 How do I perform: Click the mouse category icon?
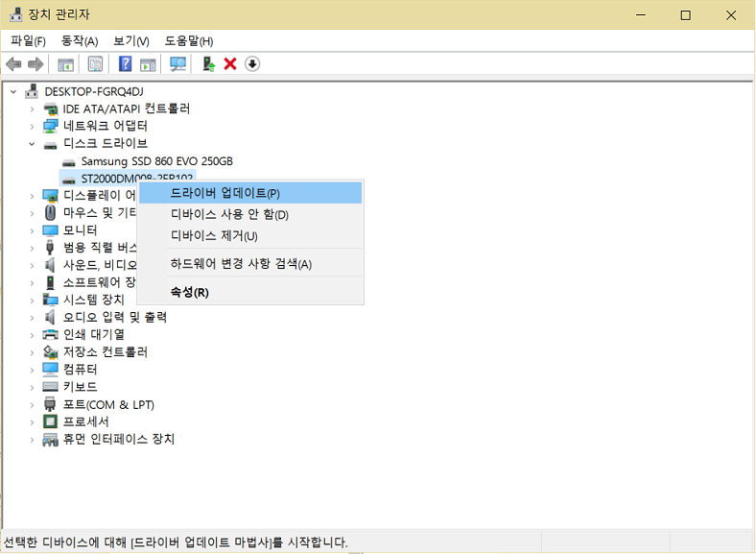point(50,212)
